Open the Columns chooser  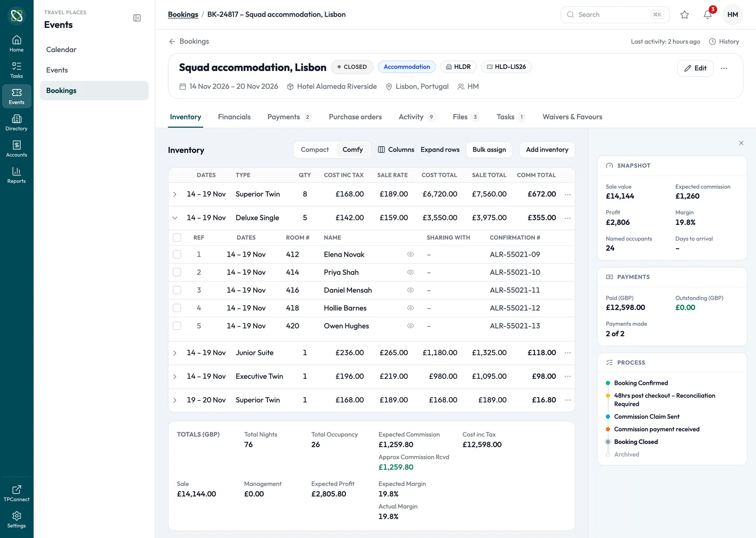(x=396, y=149)
